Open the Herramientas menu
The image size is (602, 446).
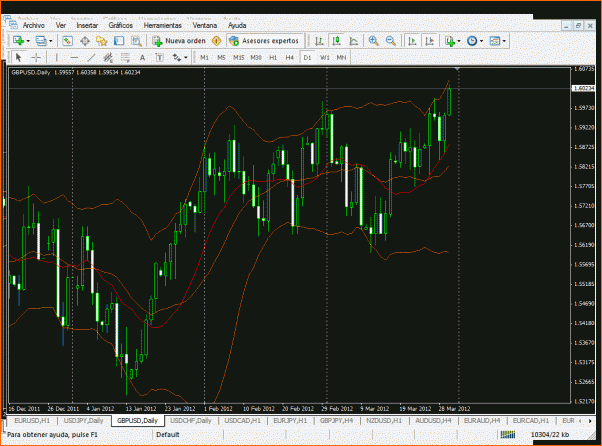(x=162, y=25)
